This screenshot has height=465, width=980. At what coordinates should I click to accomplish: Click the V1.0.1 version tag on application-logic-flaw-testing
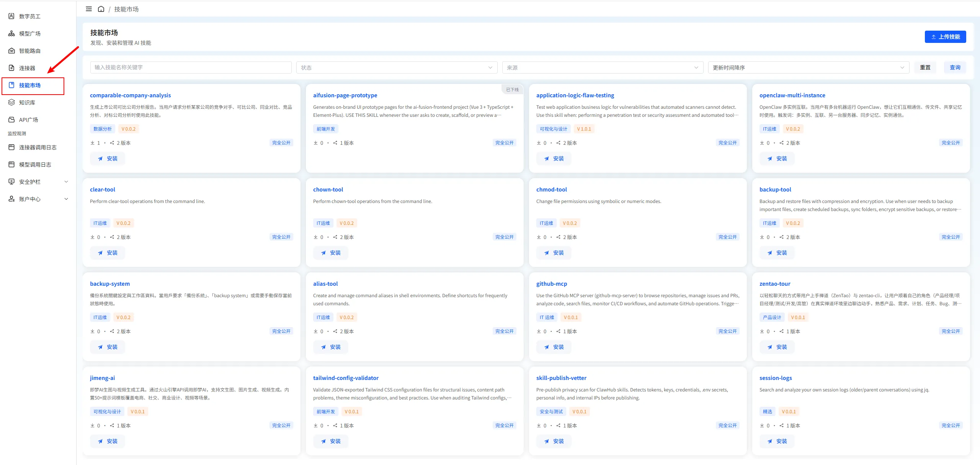[584, 129]
